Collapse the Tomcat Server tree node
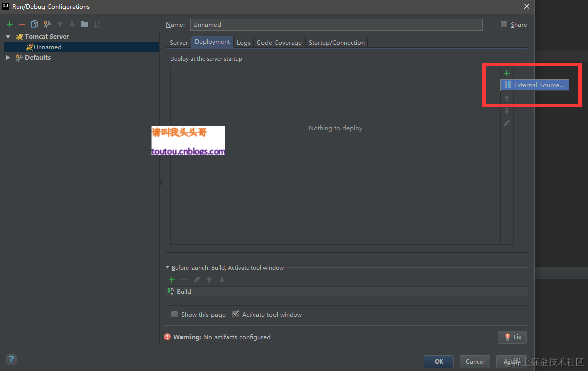Viewport: 588px width, 371px height. (7, 36)
